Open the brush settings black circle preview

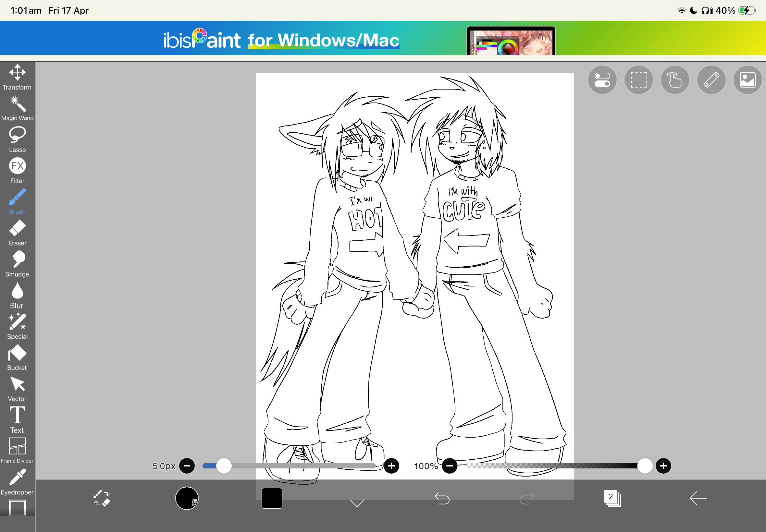[x=187, y=498]
